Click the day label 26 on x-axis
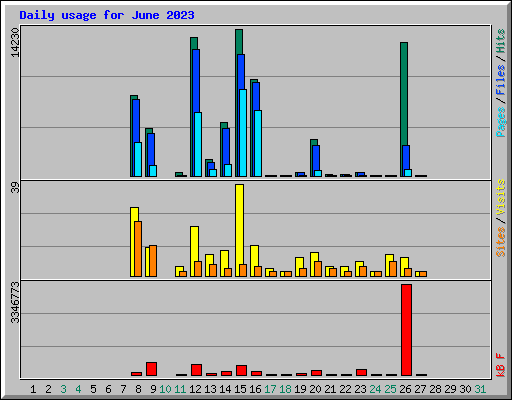512x400 pixels. point(405,389)
